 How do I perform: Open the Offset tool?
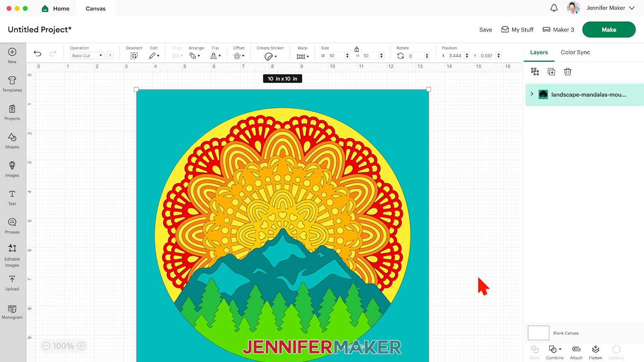point(239,56)
